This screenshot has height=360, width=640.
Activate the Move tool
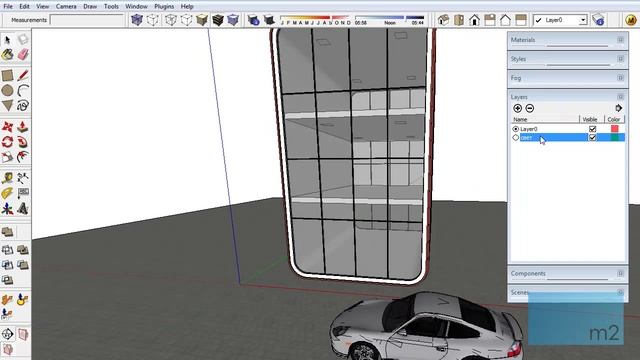tap(7, 127)
